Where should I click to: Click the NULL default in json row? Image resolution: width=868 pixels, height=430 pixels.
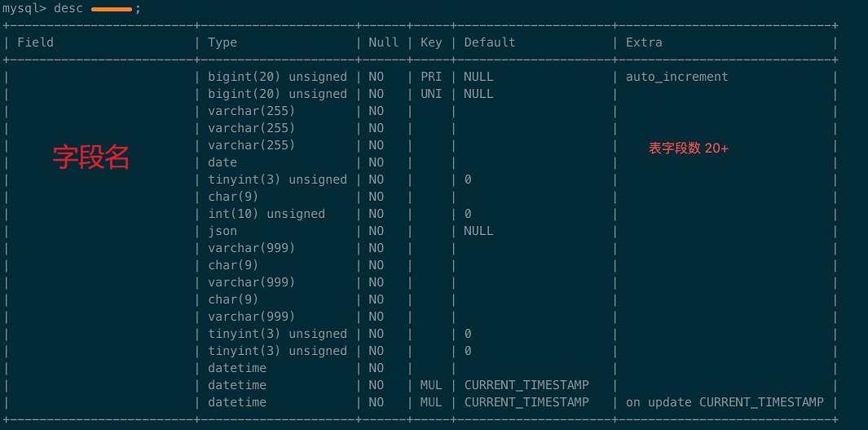(478, 231)
